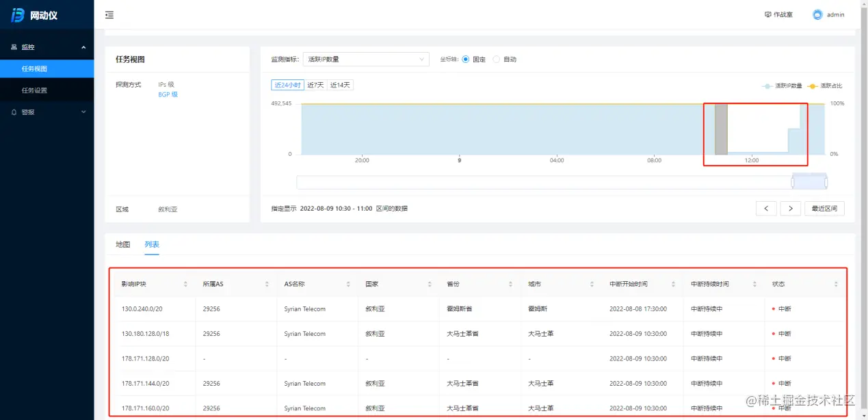The width and height of the screenshot is (868, 420).
Task: Sort by AS名称 column arrows
Action: [x=348, y=284]
